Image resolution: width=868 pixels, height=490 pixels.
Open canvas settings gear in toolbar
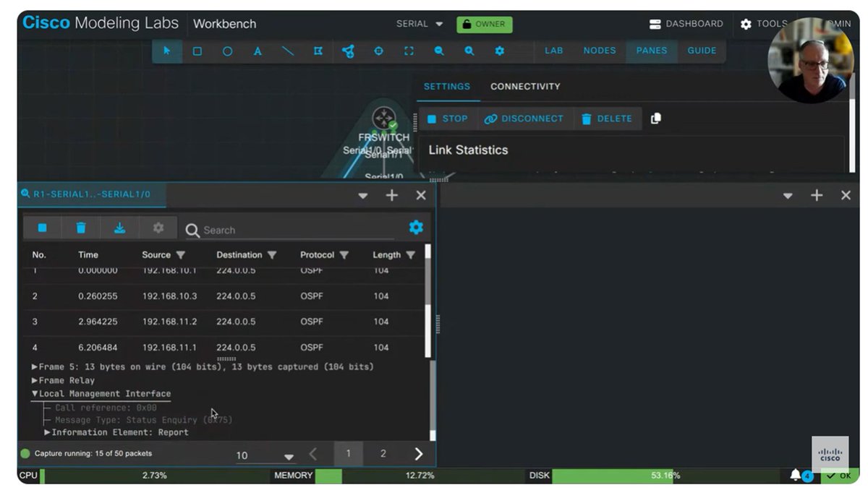[x=499, y=51]
